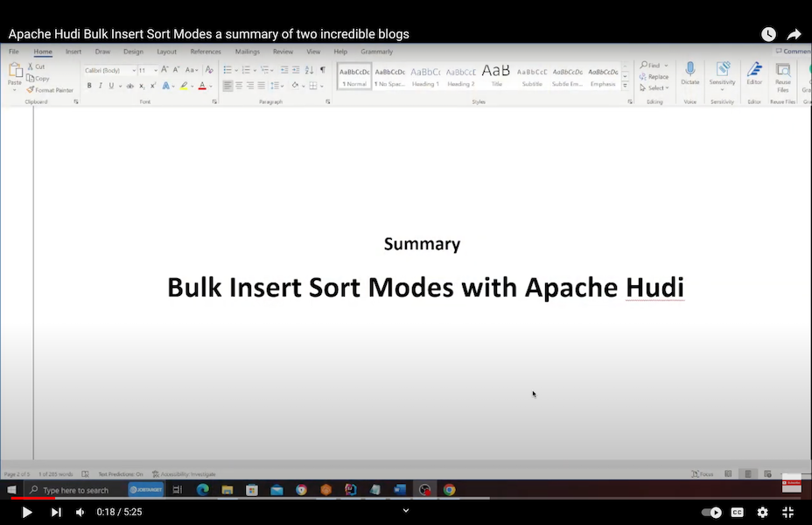Open the YouTube settings gear
The image size is (812, 525).
coord(762,512)
